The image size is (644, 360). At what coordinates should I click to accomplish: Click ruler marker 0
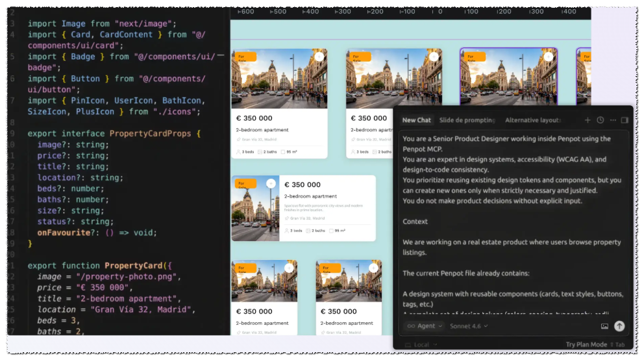click(440, 12)
